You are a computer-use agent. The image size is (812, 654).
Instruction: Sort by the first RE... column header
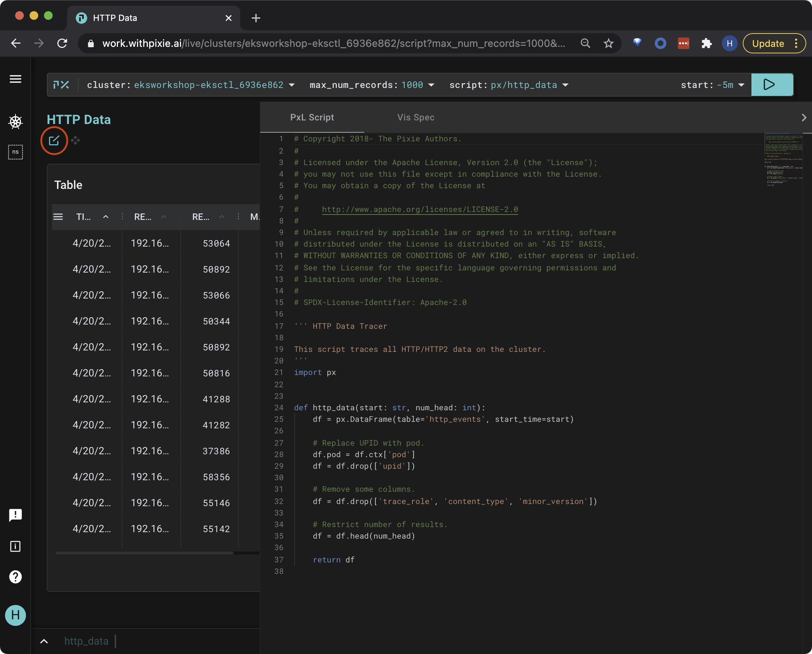pos(150,217)
